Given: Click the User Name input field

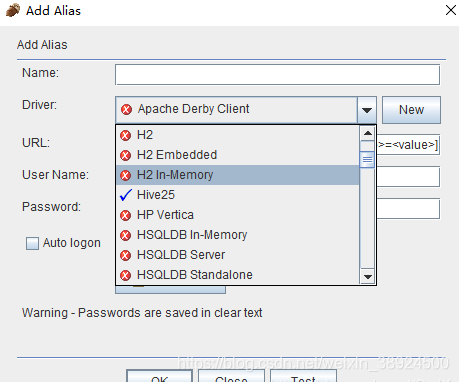Looking at the screenshot, I should (x=408, y=177).
